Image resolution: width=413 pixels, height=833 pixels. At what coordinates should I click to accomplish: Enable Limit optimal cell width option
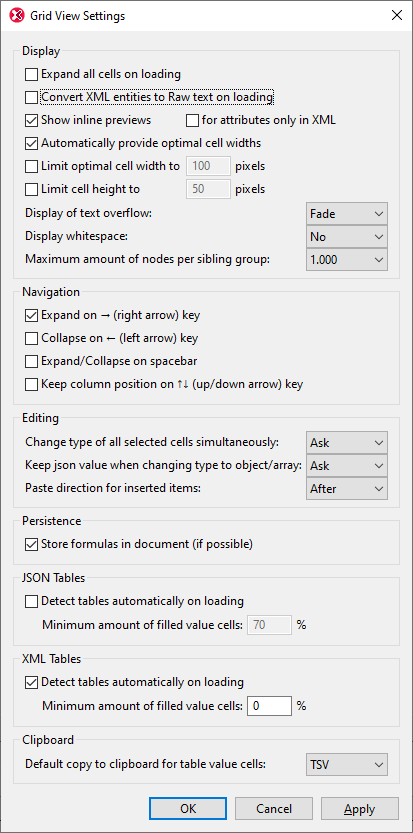tap(32, 166)
